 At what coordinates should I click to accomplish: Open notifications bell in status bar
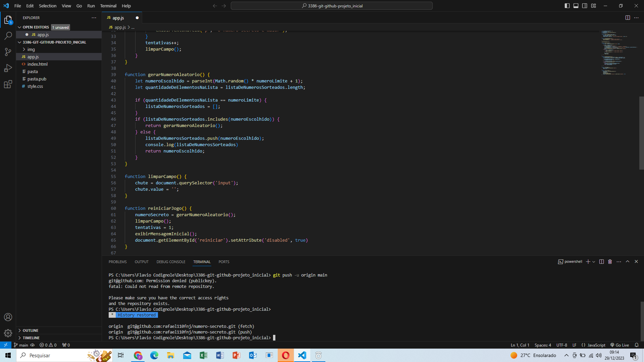click(x=637, y=345)
